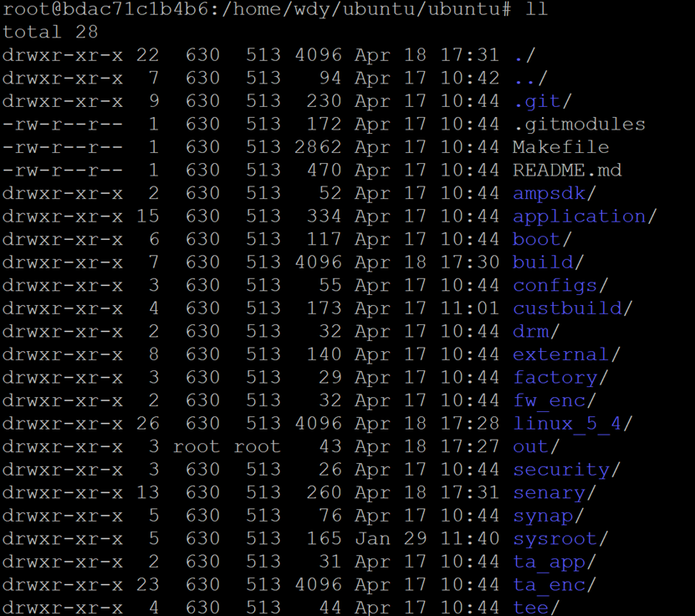Click the custbuild/ directory name
Image resolution: width=695 pixels, height=616 pixels.
573,308
